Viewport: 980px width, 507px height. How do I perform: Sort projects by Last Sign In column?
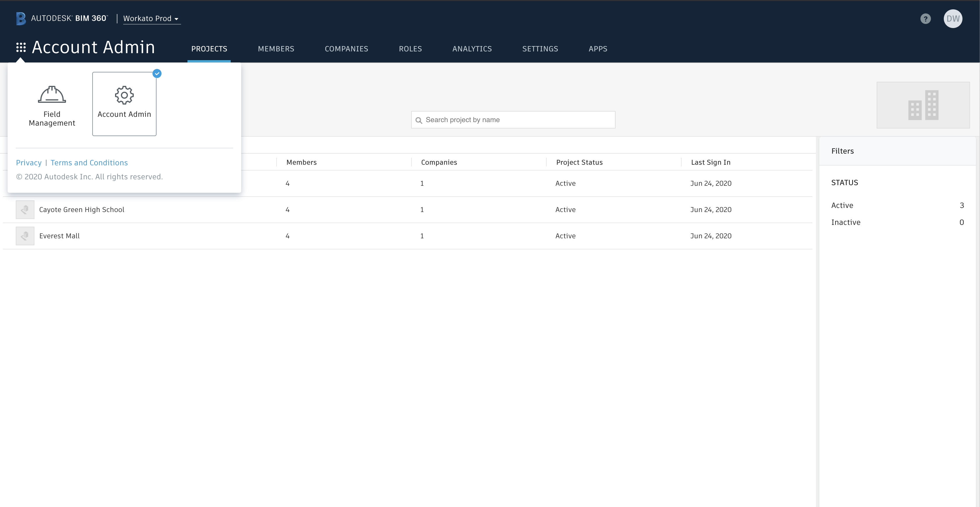711,162
